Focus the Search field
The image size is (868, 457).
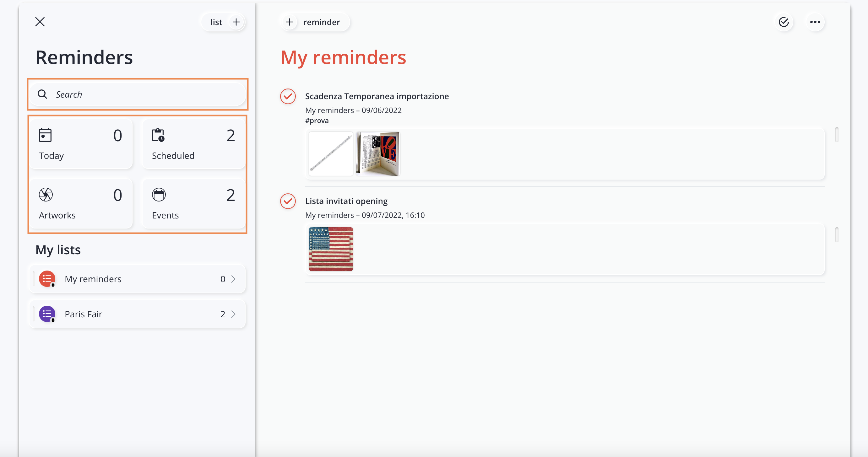(138, 94)
